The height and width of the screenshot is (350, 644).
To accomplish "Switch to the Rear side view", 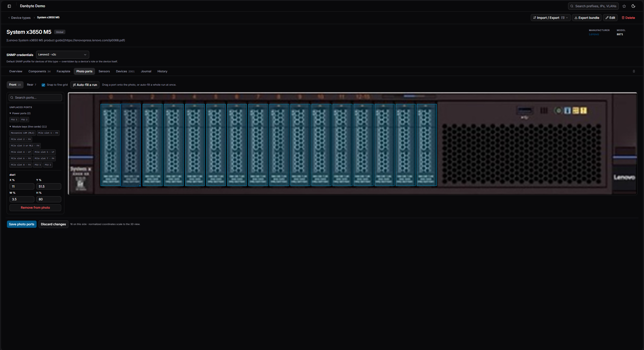I will click(x=32, y=85).
